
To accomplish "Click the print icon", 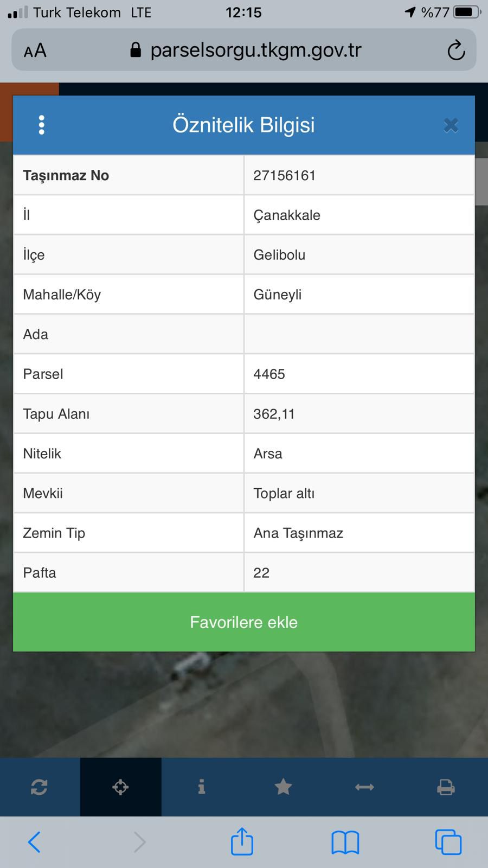I will click(446, 787).
